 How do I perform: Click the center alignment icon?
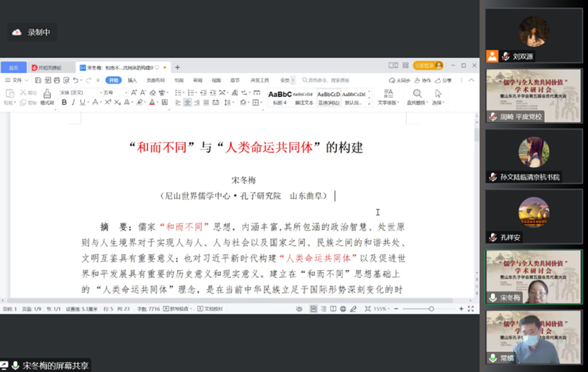coord(188,103)
